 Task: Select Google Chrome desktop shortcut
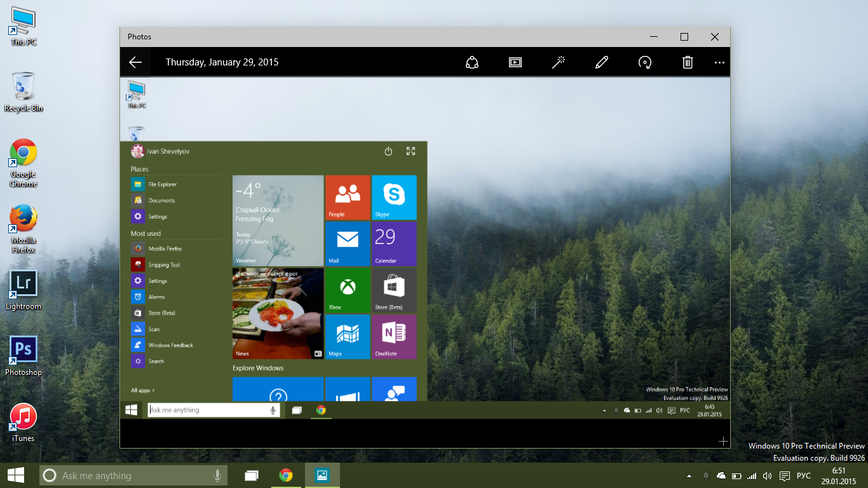tap(24, 163)
